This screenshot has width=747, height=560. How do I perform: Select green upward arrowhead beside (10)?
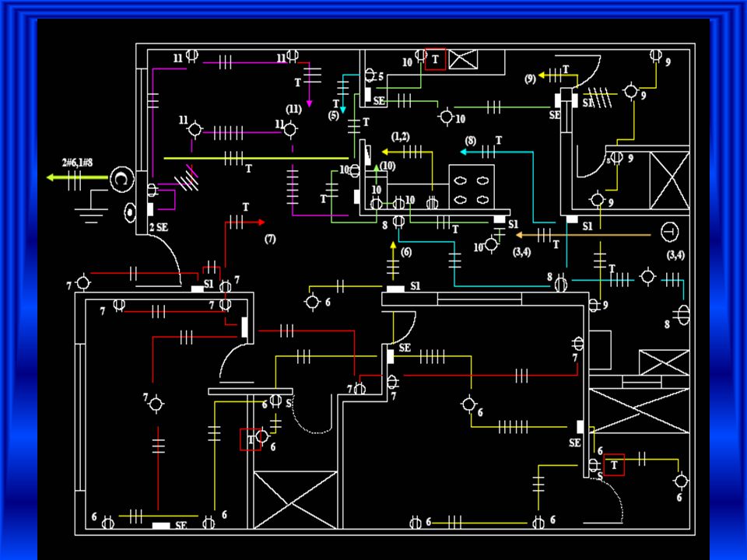377,168
